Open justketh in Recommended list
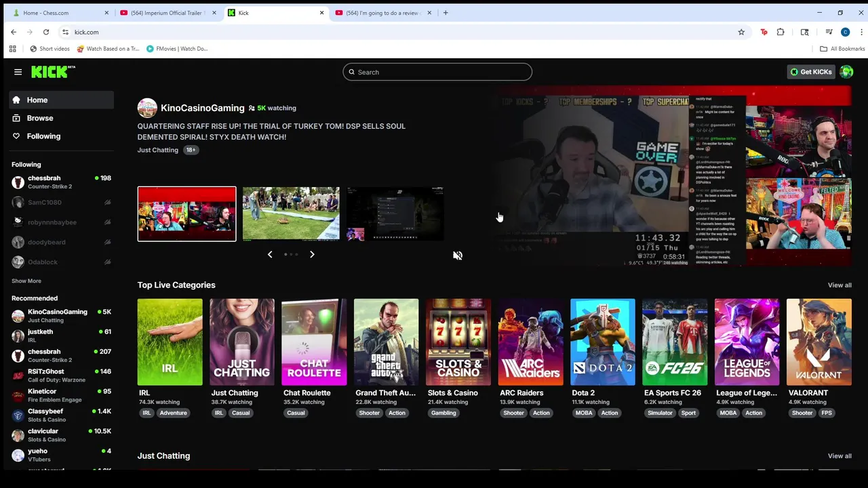This screenshot has width=868, height=488. pos(62,335)
